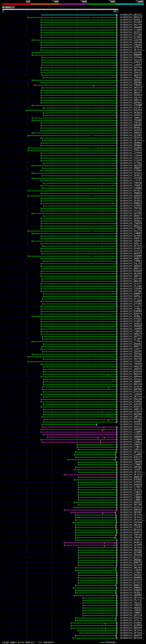Select the UniRef100_A7RCP1 label
146x644 pixels.
(x=131, y=63)
